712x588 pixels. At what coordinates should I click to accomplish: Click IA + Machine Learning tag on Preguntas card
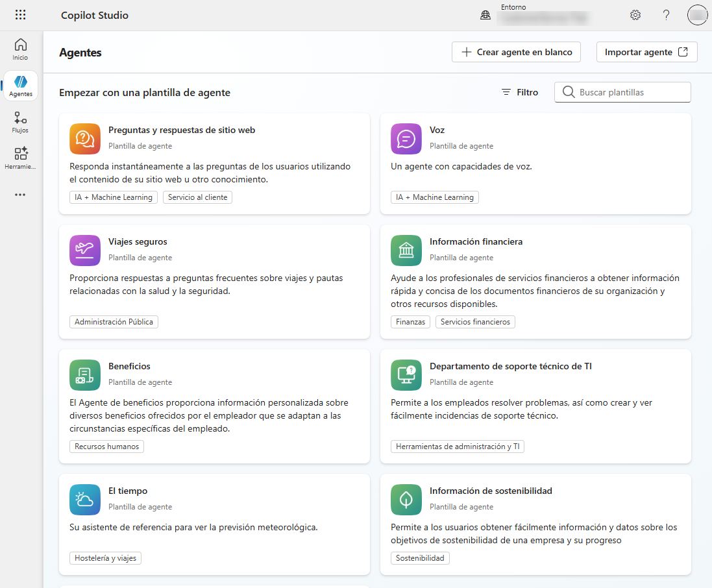(x=114, y=197)
